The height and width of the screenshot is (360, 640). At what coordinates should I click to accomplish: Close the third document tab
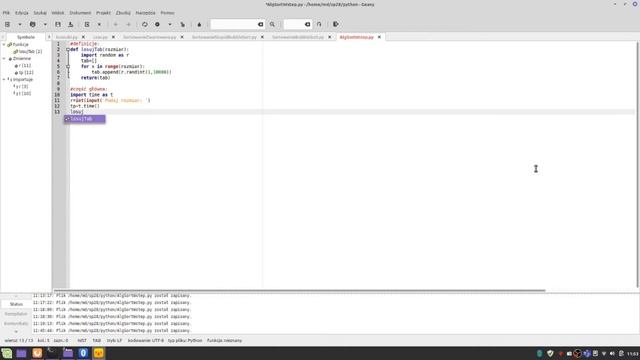(182, 37)
